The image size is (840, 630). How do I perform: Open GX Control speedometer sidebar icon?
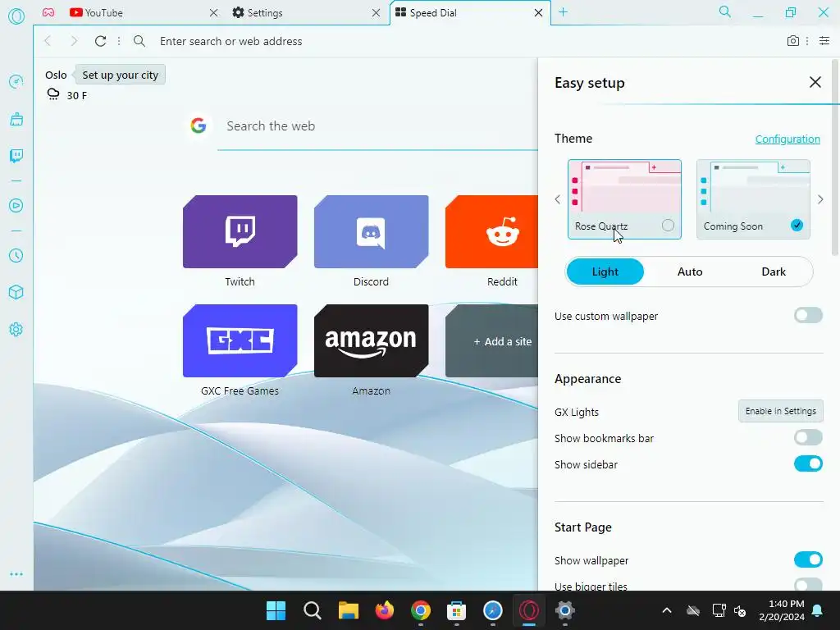pyautogui.click(x=16, y=81)
